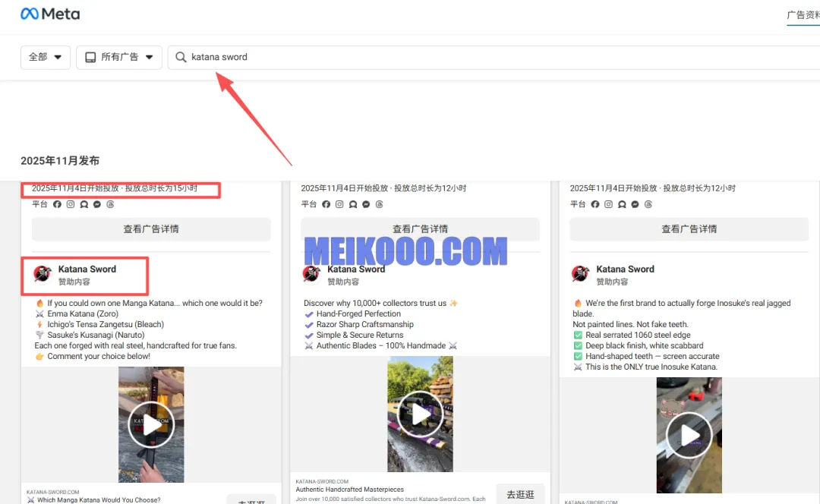Image resolution: width=820 pixels, height=504 pixels.
Task: Open KATANA-SWORD.COM link under Manga ad
Action: [53, 492]
